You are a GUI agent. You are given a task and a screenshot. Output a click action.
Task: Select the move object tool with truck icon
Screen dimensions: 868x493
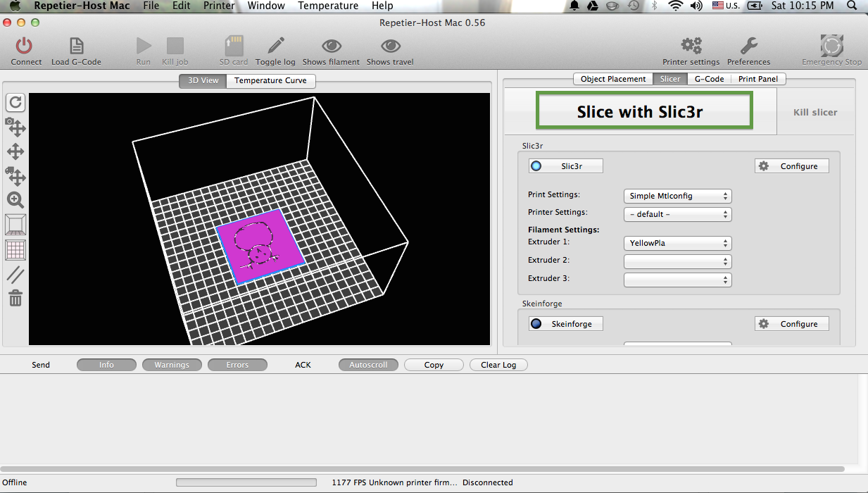pyautogui.click(x=15, y=175)
